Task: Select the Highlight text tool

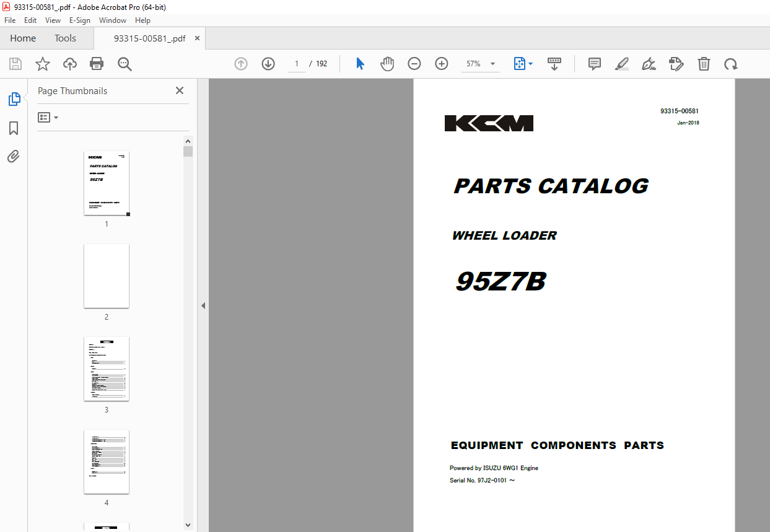Action: click(x=622, y=64)
